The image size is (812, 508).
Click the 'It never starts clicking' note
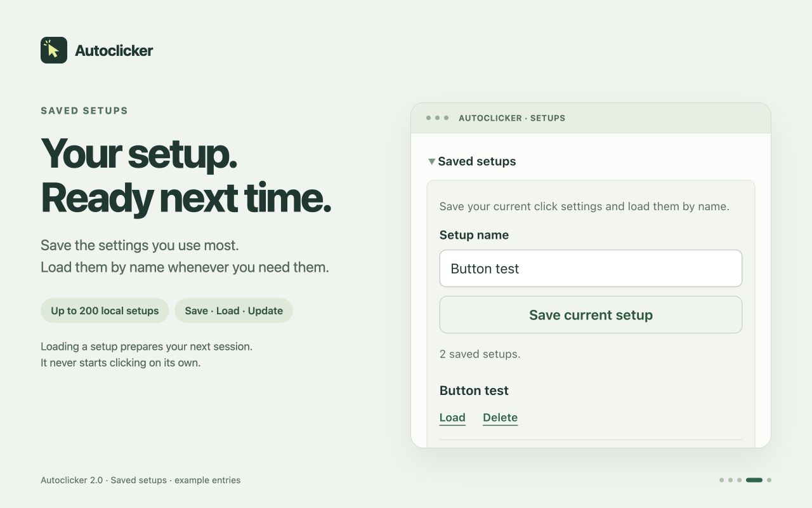tap(121, 363)
